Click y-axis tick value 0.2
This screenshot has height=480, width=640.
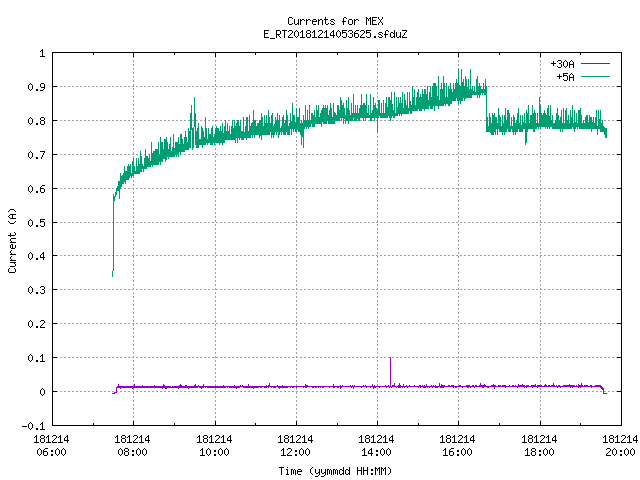(36, 324)
